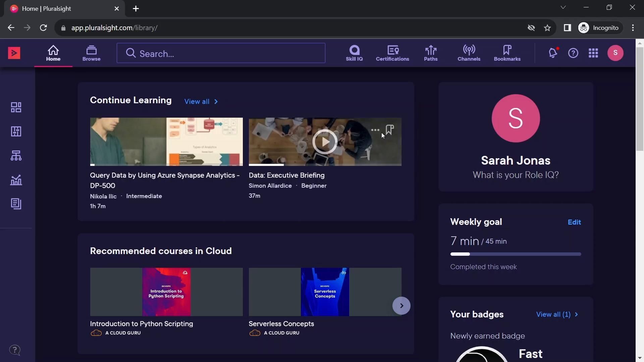Image resolution: width=644 pixels, height=362 pixels.
Task: Expand next recommended courses with arrow
Action: point(401,306)
